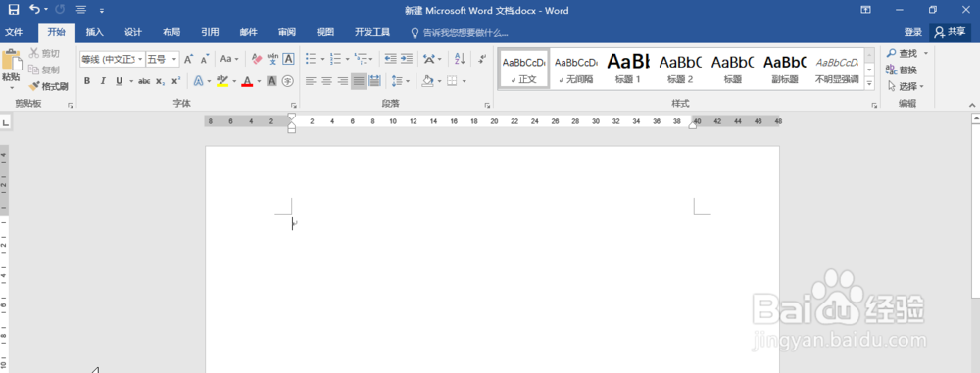Collapse the ribbon chevron

point(972,105)
